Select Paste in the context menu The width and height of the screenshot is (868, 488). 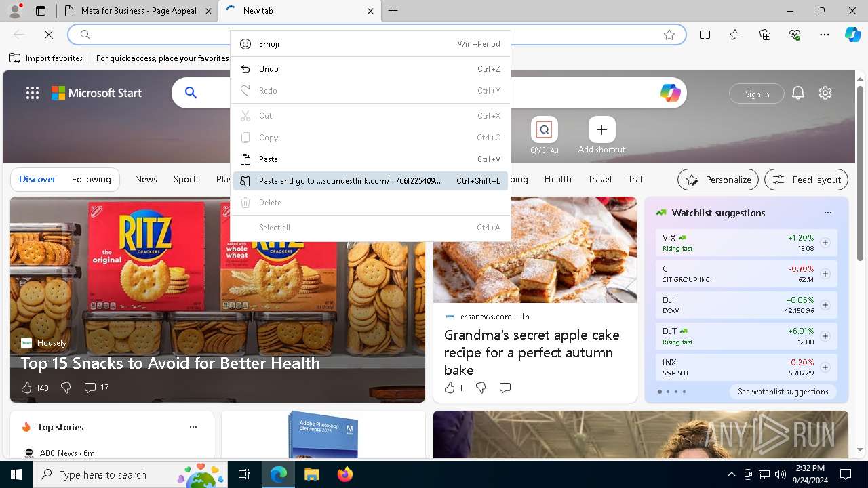tap(370, 159)
